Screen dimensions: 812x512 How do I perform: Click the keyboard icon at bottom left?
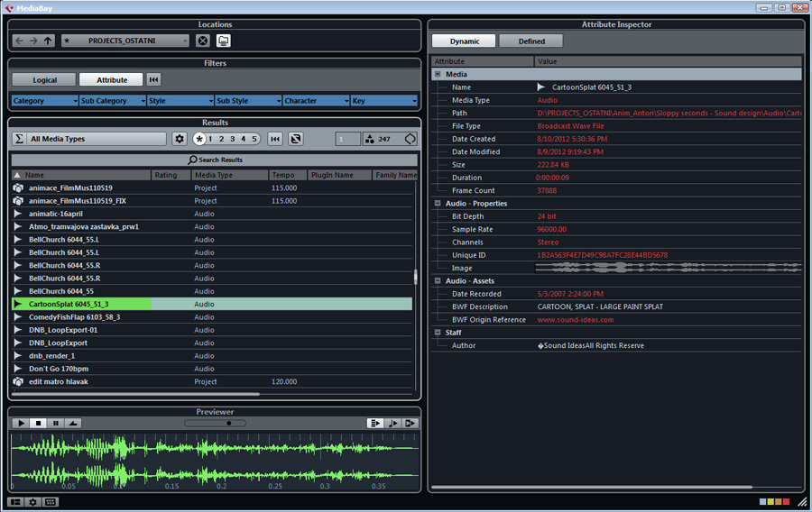click(x=51, y=502)
